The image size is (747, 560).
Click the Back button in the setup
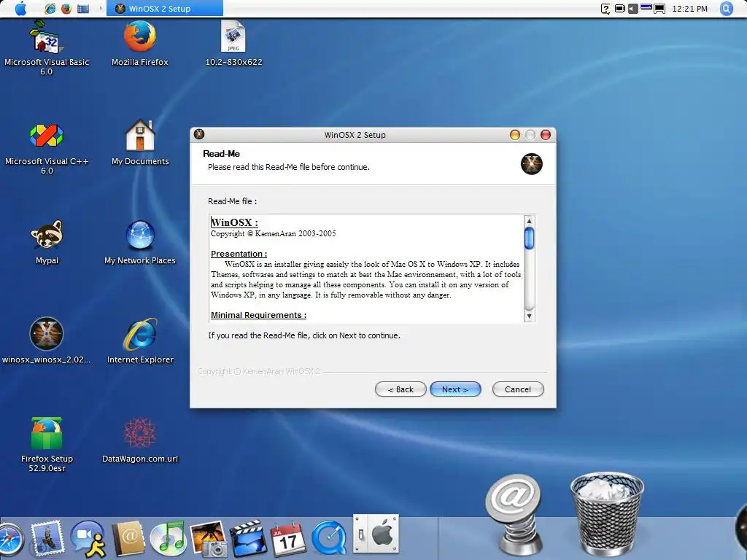(x=400, y=389)
